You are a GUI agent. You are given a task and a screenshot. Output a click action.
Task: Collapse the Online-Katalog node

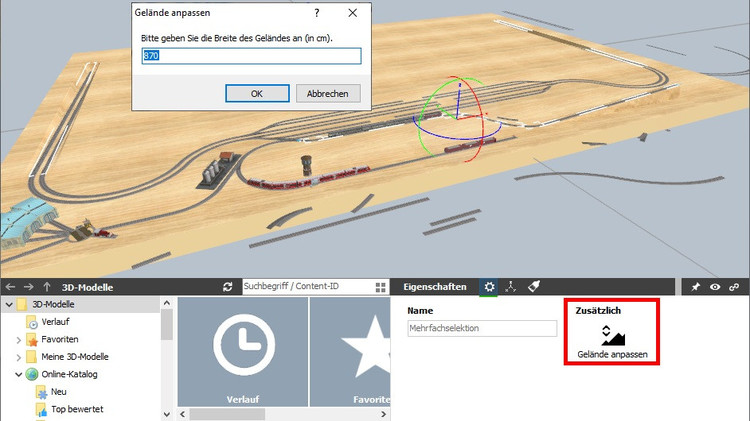tap(19, 375)
